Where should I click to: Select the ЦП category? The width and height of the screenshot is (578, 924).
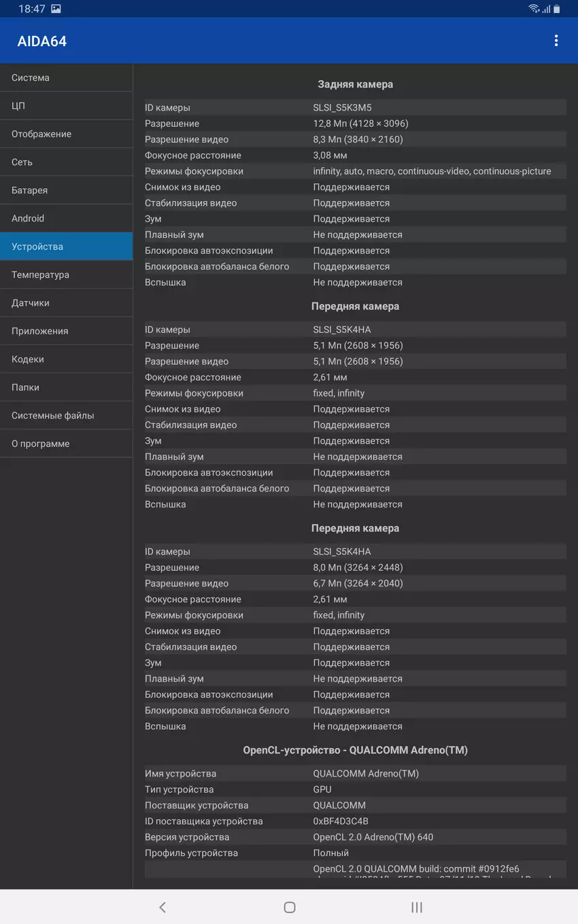pyautogui.click(x=66, y=106)
